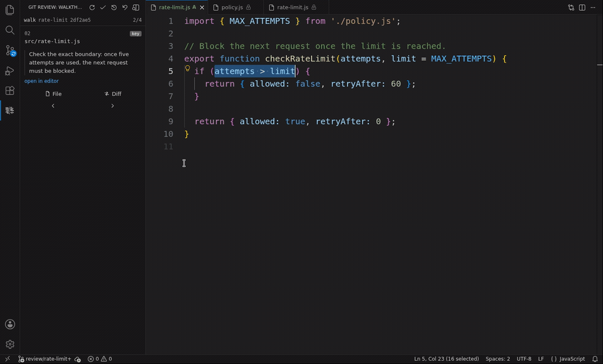Click line number 9 in the gutter
Screen dimensions: 603x364
tap(171, 122)
